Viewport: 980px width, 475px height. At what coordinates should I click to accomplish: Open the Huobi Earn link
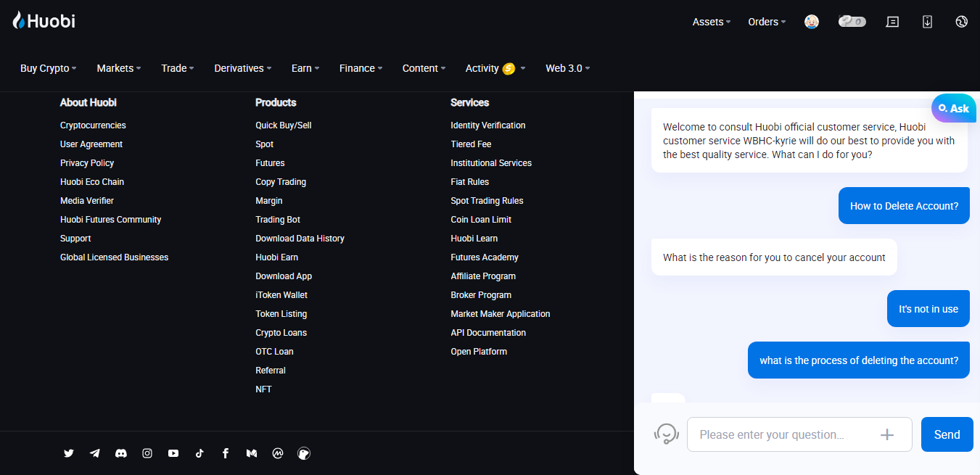point(277,257)
